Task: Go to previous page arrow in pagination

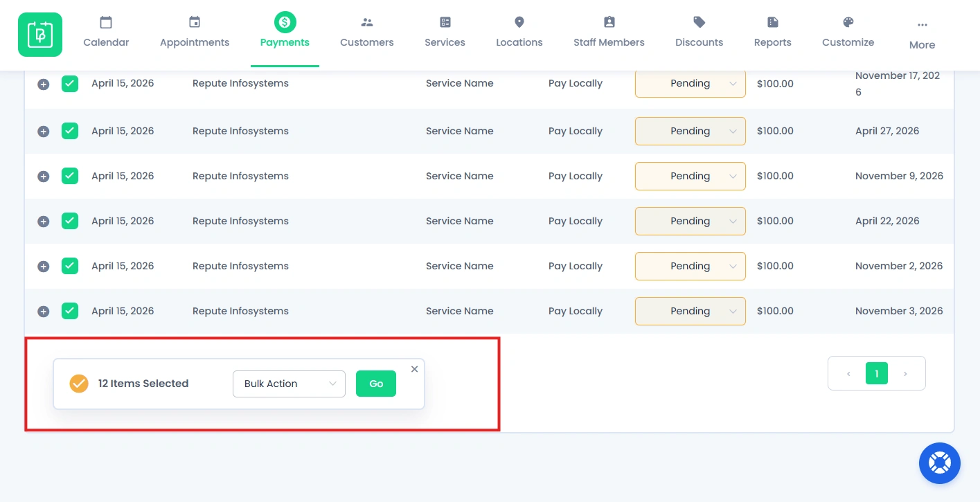Action: coord(848,374)
